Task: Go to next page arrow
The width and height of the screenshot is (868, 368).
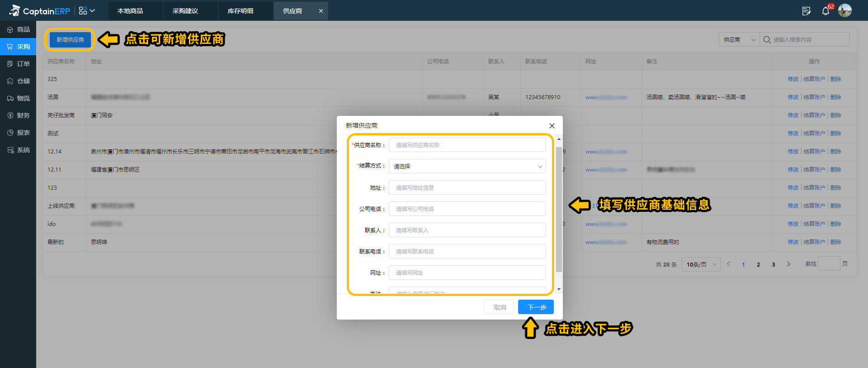Action: [788, 264]
